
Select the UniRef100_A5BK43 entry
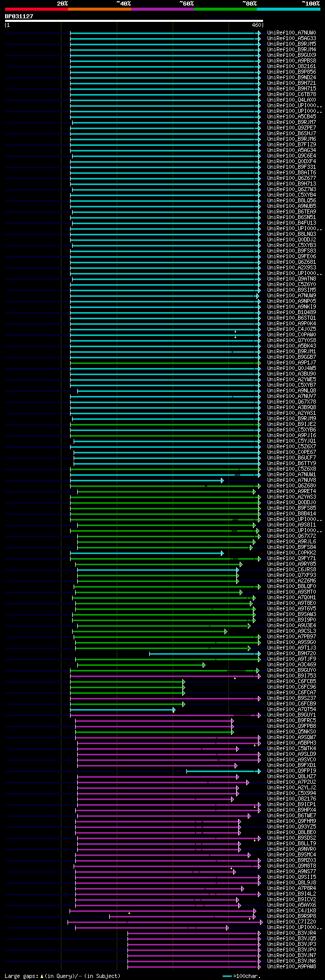pos(291,346)
